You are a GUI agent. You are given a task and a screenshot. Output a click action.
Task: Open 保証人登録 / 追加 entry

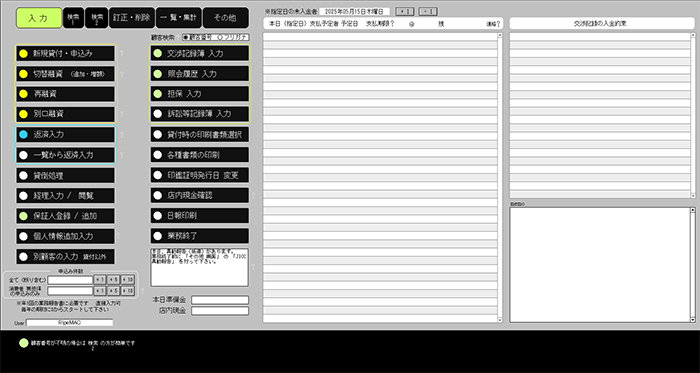pyautogui.click(x=66, y=216)
